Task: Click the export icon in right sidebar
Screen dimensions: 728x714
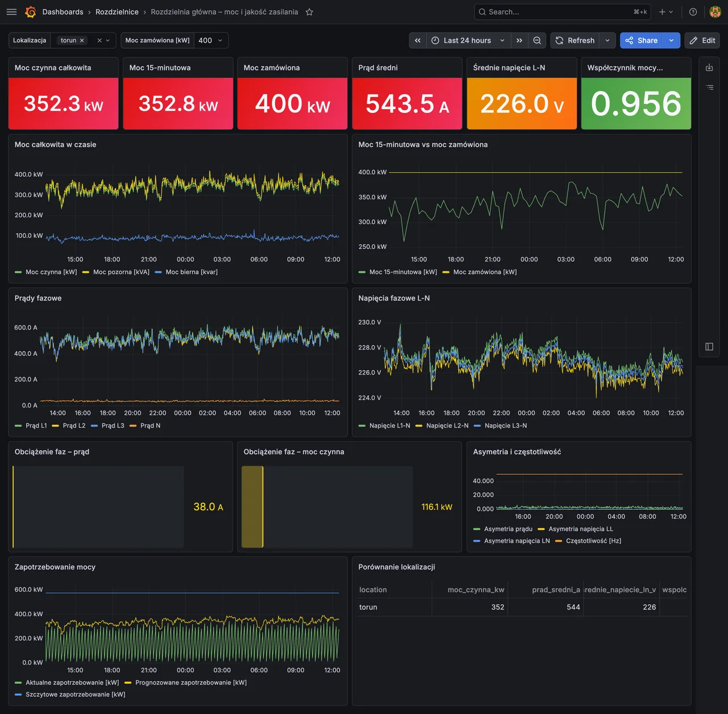Action: [709, 68]
